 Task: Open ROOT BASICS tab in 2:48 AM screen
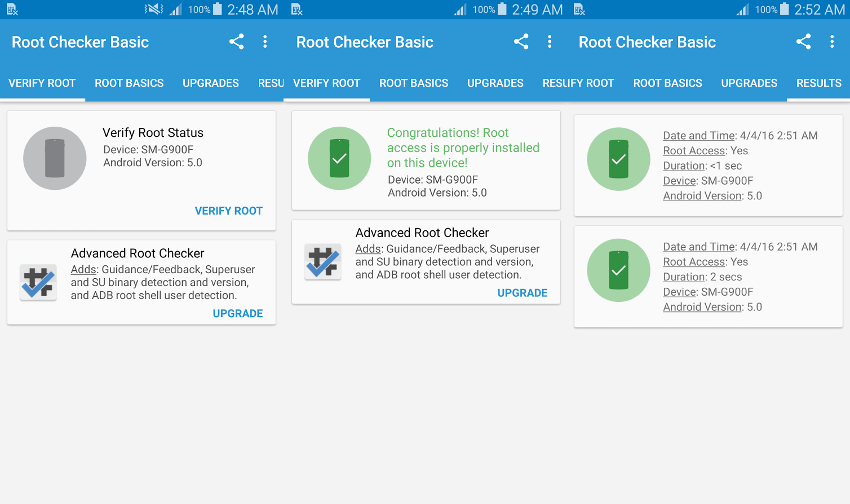129,83
